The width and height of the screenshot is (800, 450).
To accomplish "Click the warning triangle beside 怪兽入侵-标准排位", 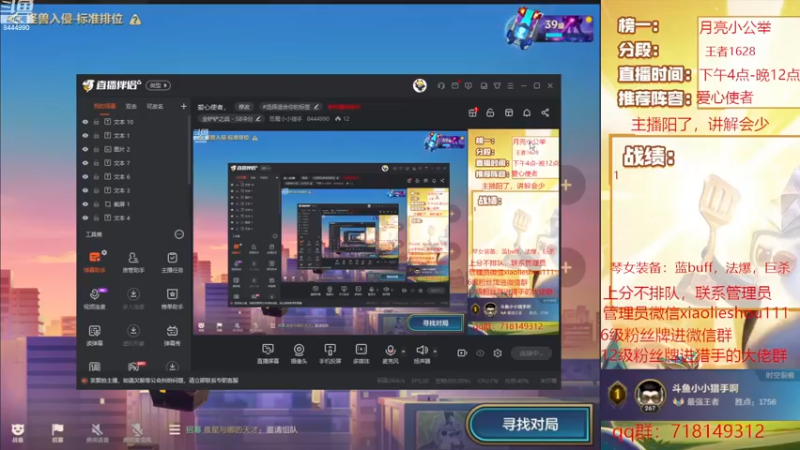I will coord(135,19).
